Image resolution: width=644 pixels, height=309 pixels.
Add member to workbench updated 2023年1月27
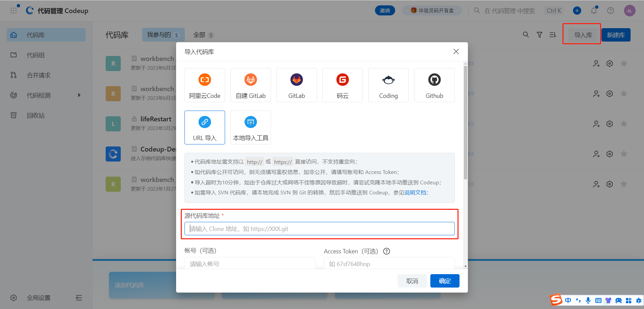pos(596,184)
